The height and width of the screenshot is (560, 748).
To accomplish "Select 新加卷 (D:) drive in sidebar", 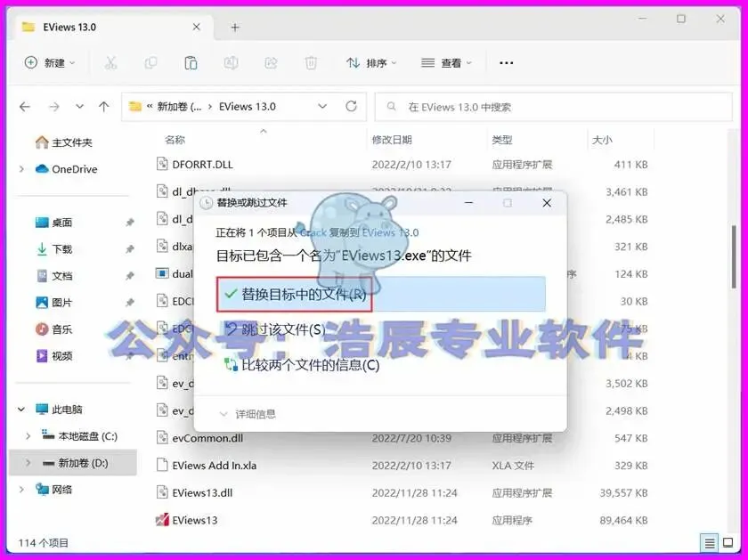I will point(75,463).
